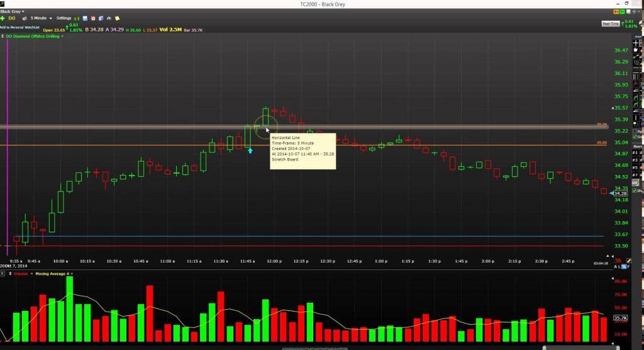Click Add to Personal WatchList

tap(19, 27)
